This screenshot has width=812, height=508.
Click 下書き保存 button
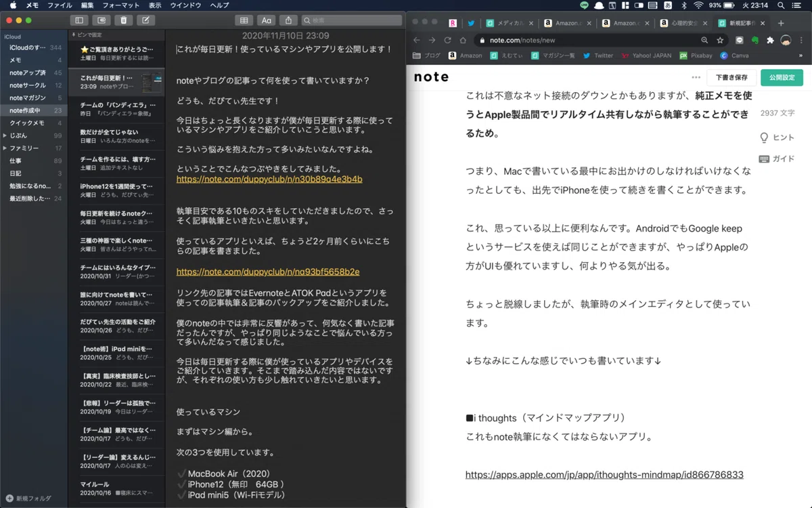pyautogui.click(x=731, y=77)
